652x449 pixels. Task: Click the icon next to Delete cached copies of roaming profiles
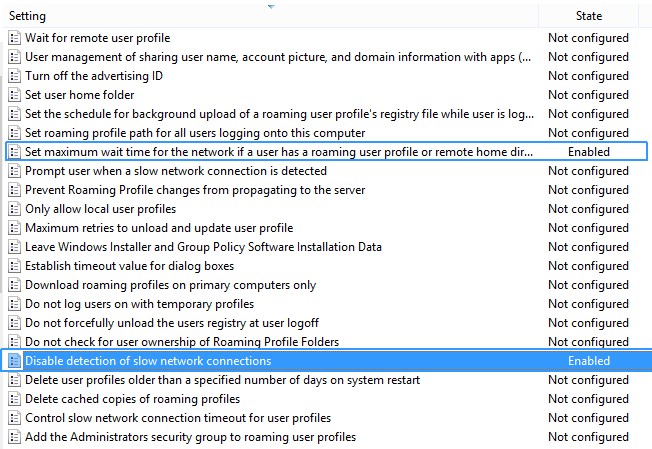pyautogui.click(x=15, y=399)
